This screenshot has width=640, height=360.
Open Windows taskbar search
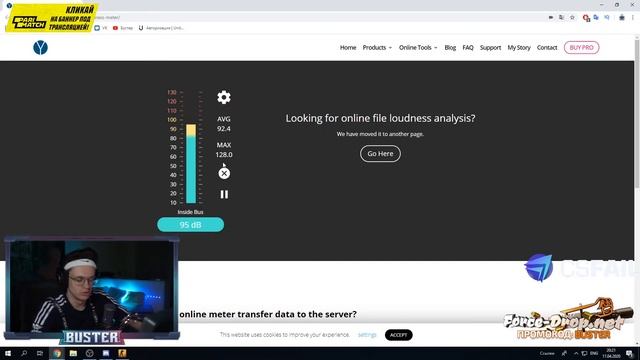pos(24,353)
